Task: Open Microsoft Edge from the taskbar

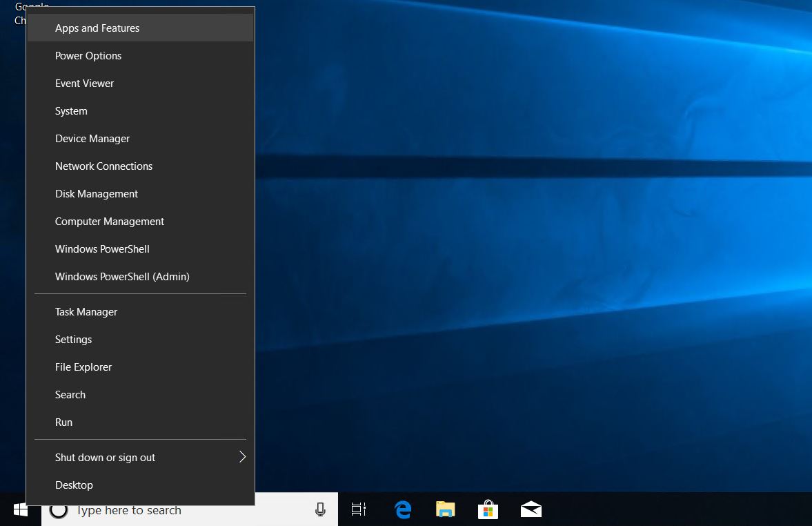Action: pos(402,509)
